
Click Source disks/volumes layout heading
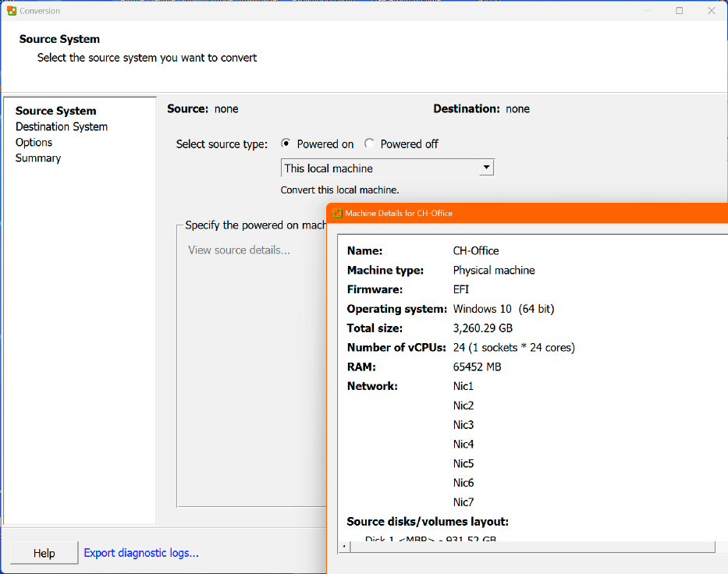tap(428, 522)
